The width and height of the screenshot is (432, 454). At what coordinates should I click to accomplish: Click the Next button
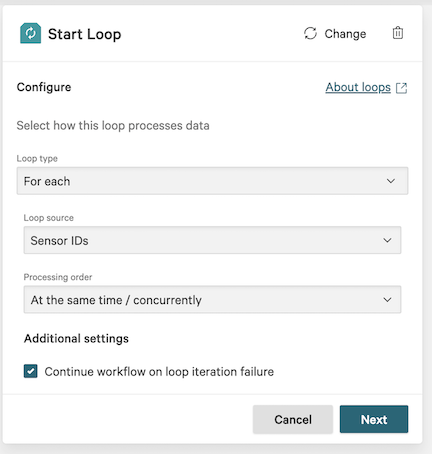click(x=374, y=419)
